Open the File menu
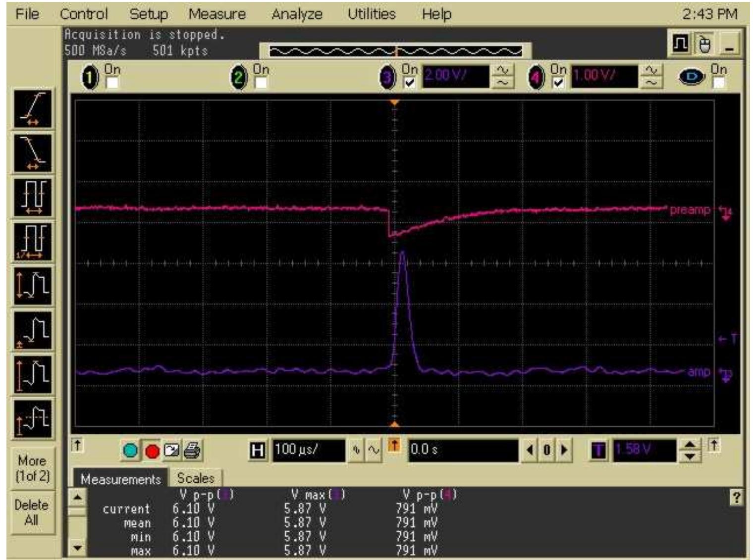The image size is (753, 560). pyautogui.click(x=27, y=14)
